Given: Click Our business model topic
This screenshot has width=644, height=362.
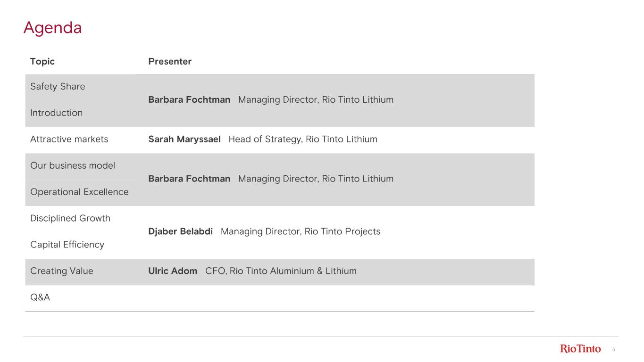Looking at the screenshot, I should click(x=73, y=166).
